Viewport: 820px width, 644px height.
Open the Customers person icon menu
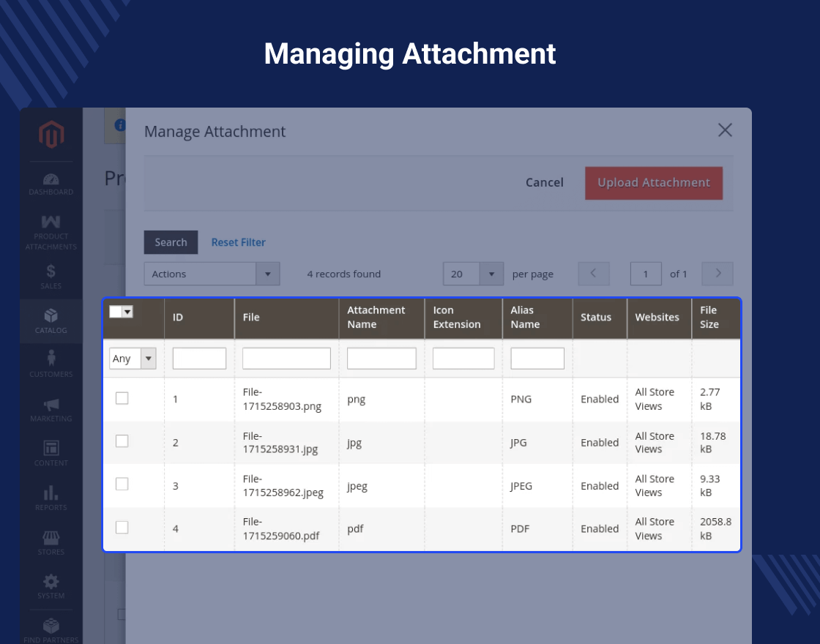pos(51,364)
